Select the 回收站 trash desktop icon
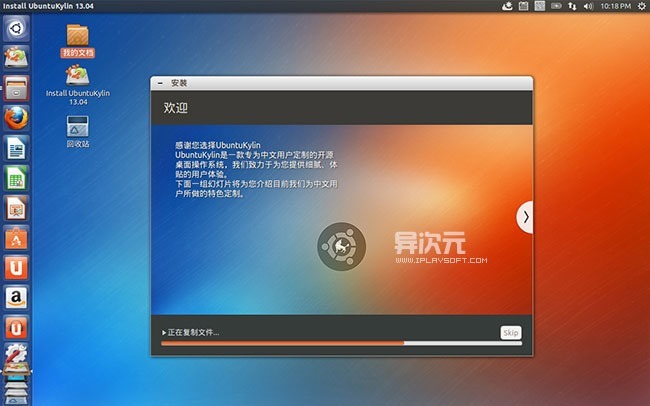The image size is (650, 406). (78, 131)
